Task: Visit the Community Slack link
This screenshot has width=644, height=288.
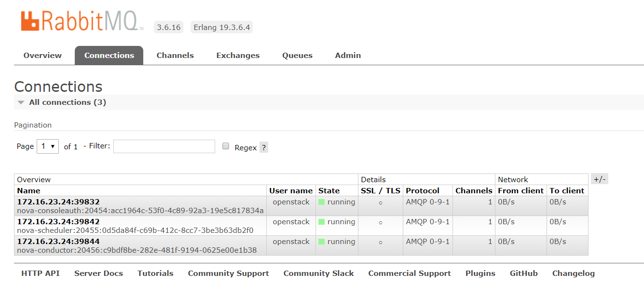Action: pos(318,273)
